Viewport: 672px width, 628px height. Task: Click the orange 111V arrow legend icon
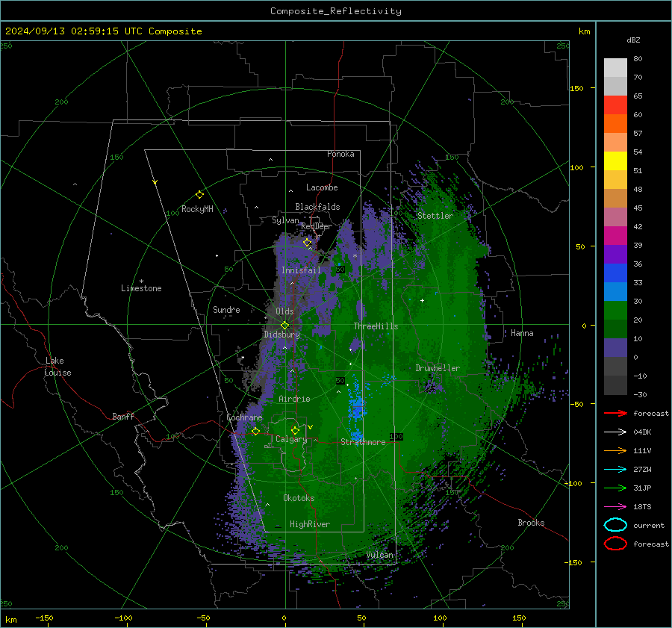615,450
